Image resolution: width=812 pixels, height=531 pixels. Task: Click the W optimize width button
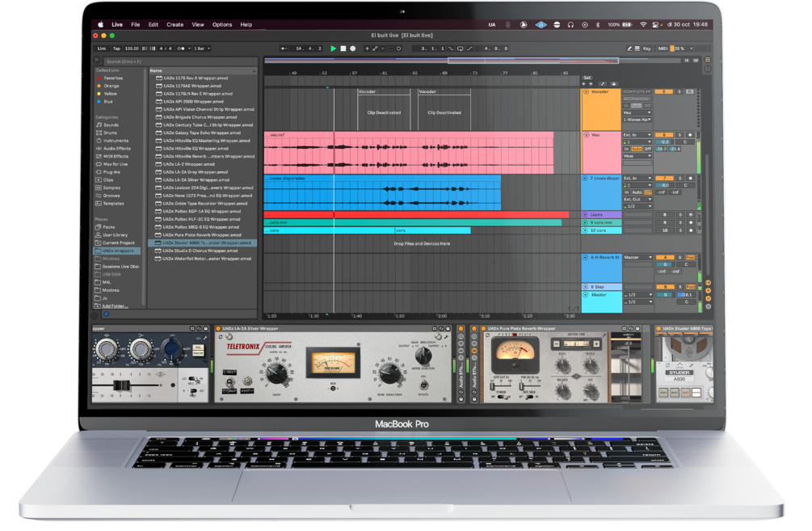pyautogui.click(x=696, y=61)
